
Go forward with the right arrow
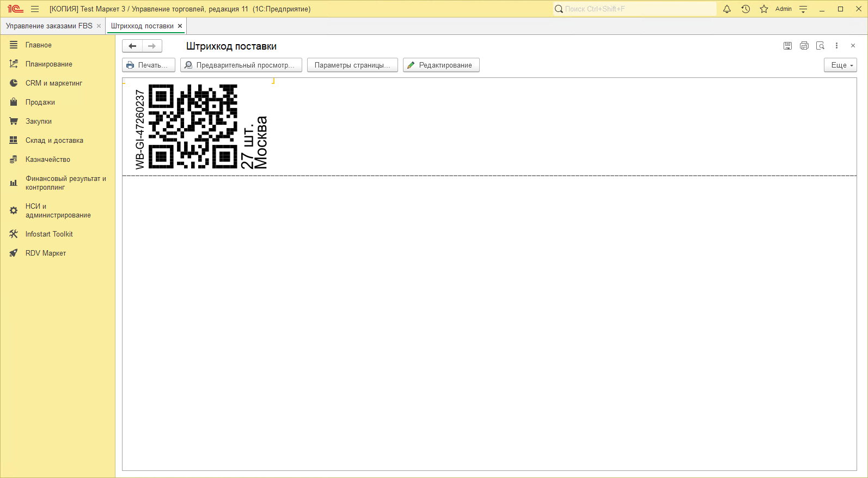[x=152, y=46]
